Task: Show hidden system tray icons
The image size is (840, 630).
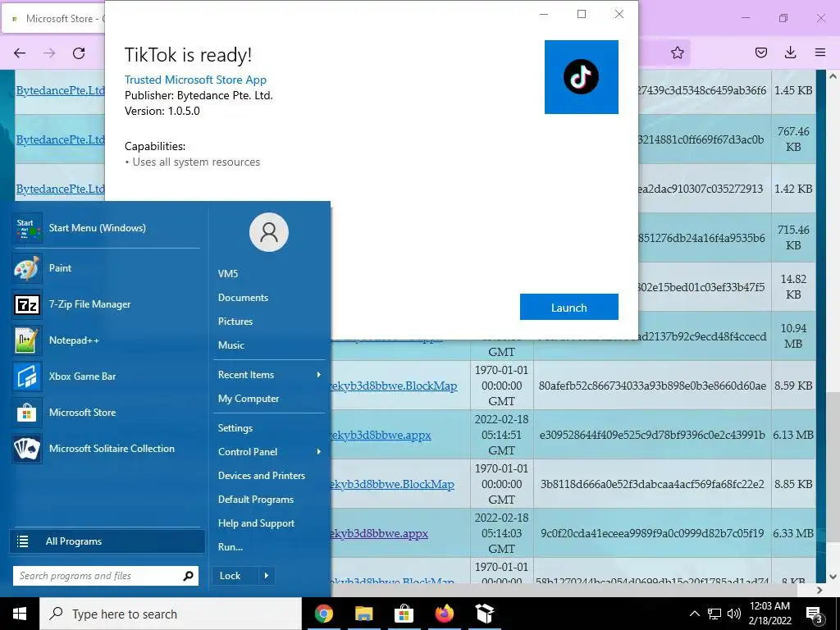Action: click(694, 614)
